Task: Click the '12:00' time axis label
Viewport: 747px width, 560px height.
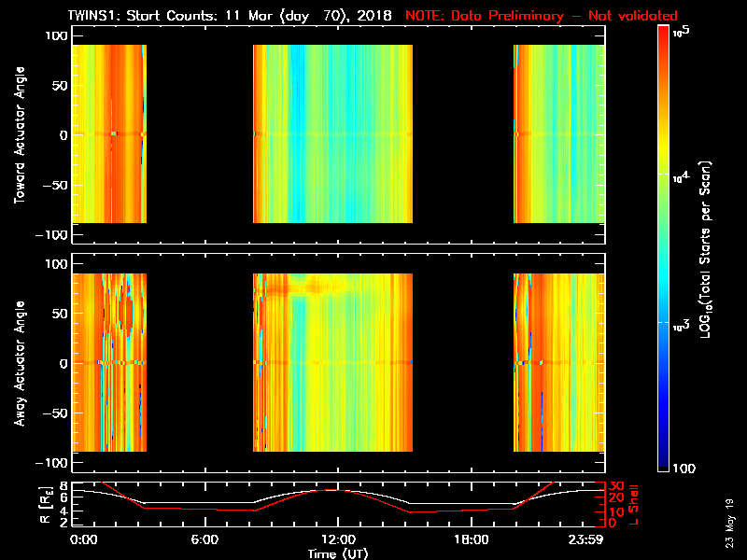Action: 338,539
